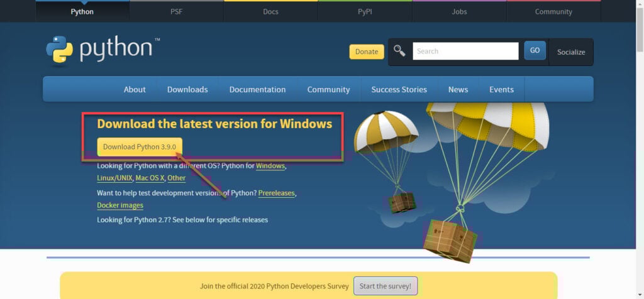This screenshot has height=299, width=644.
Task: Open the News menu
Action: coord(458,89)
